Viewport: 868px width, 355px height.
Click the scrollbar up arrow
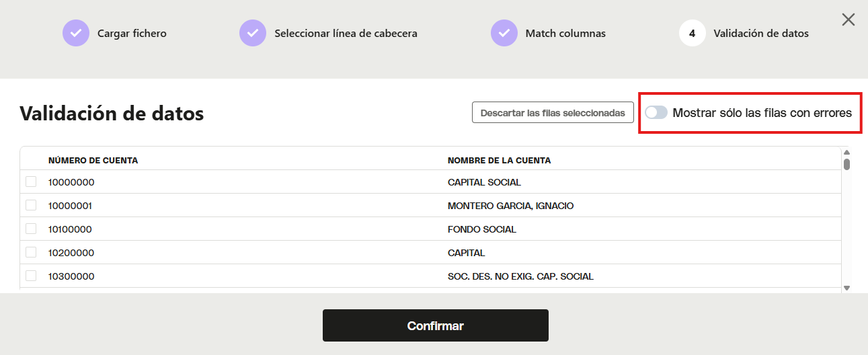[x=847, y=153]
